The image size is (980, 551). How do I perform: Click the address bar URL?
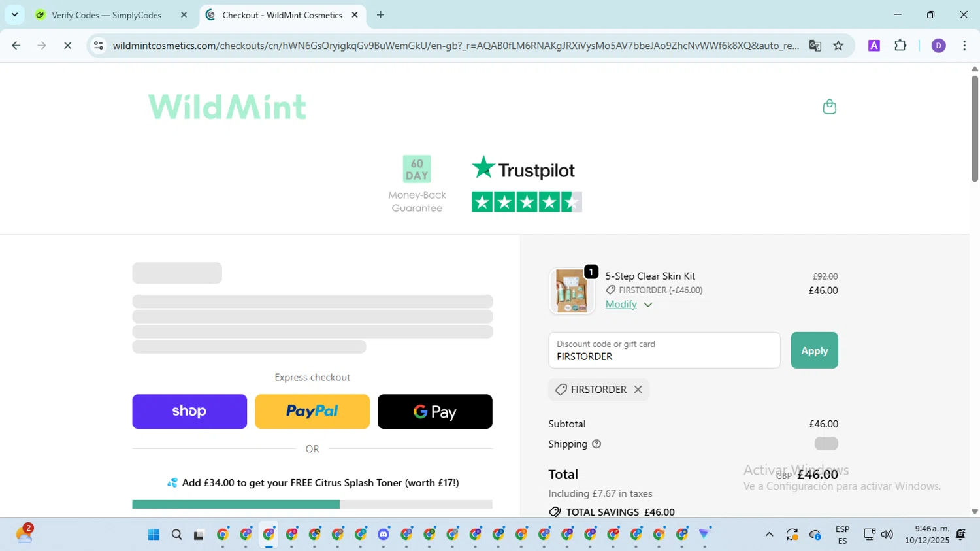click(x=455, y=46)
